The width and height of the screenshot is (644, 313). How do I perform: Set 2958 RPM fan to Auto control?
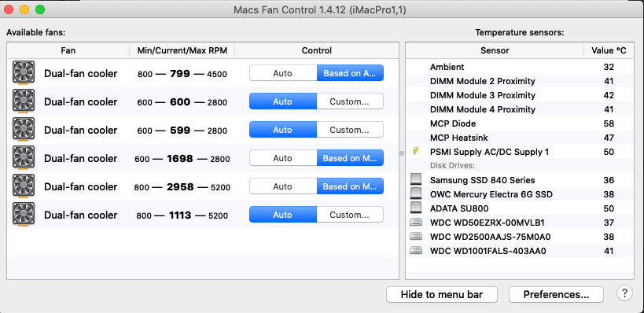(x=283, y=186)
